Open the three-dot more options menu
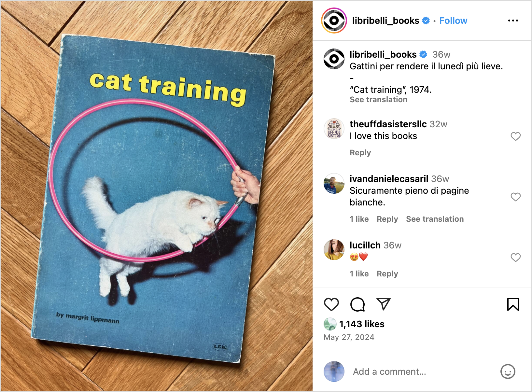 (x=513, y=21)
